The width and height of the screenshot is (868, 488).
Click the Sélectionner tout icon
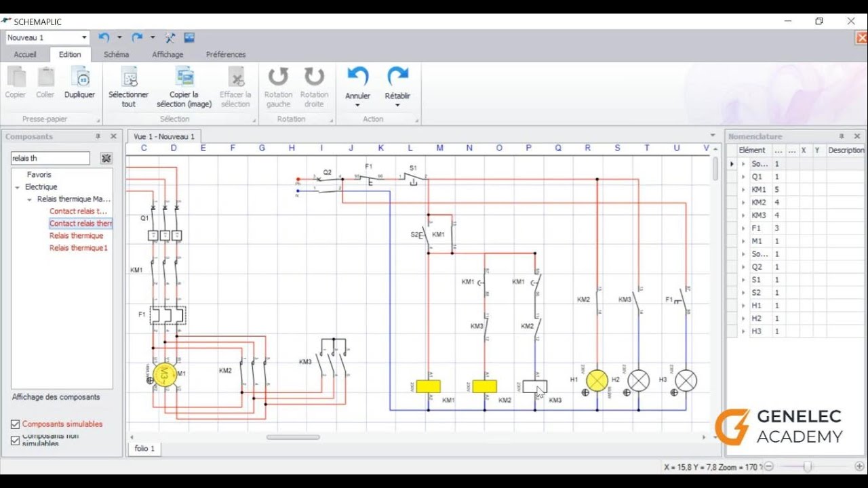tap(129, 77)
